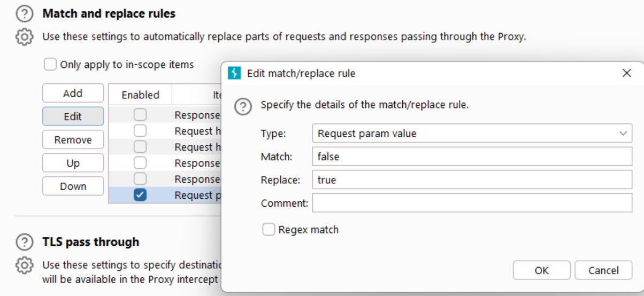Close the Edit match/replace rule dialog
This screenshot has height=296, width=644.
[627, 73]
